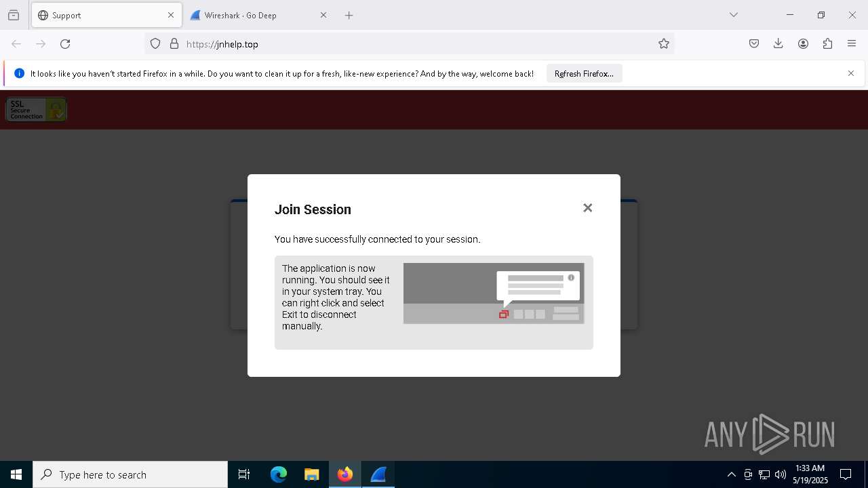Open Wireshark from the taskbar

(378, 474)
